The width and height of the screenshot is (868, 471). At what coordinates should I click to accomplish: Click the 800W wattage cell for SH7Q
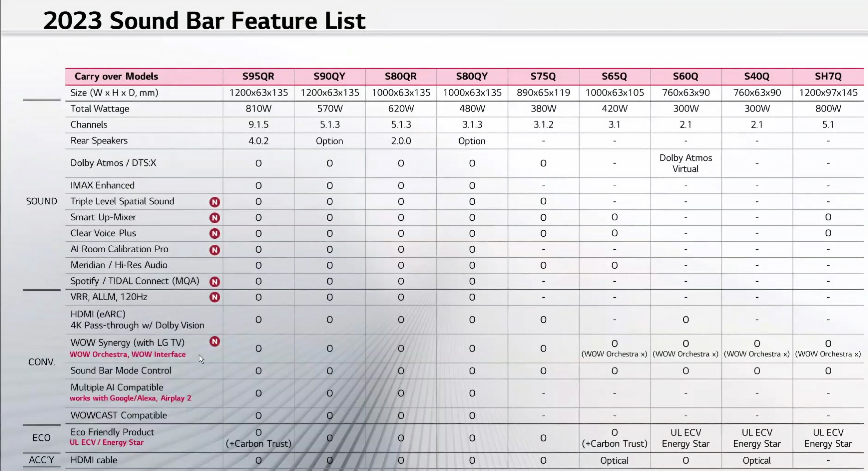828,108
